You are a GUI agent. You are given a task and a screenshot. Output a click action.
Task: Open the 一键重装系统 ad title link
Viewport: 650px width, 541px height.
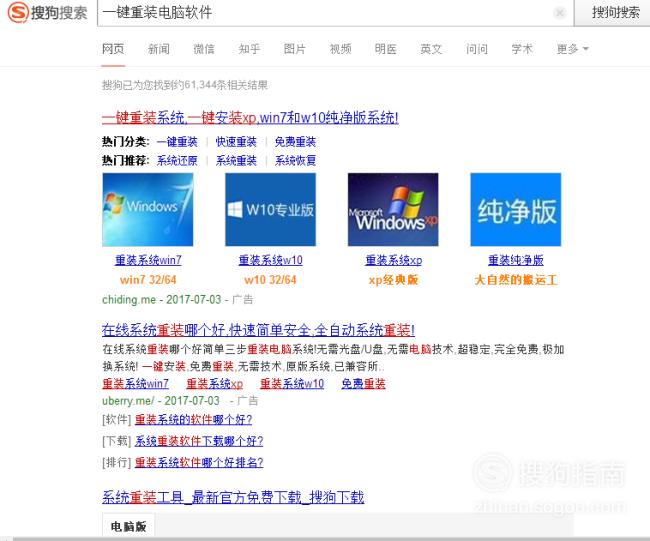click(x=250, y=118)
